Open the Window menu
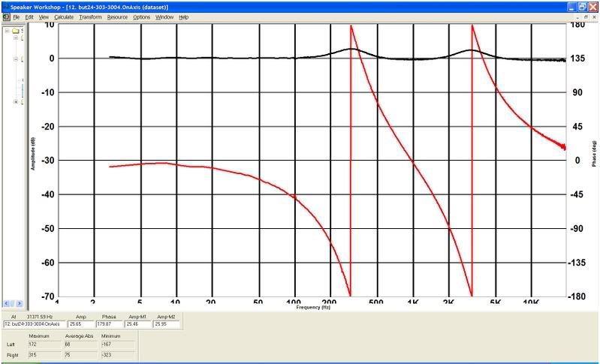600x364 pixels. click(164, 17)
